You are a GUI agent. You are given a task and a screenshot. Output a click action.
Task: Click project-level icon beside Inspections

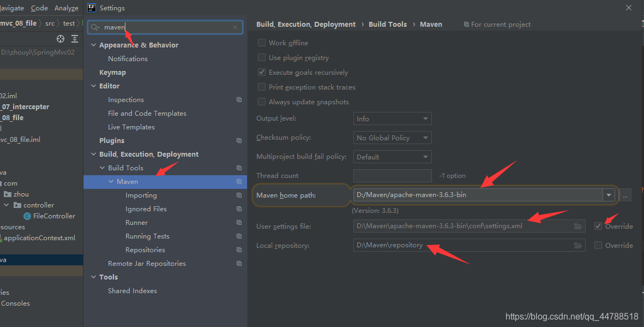coord(239,99)
